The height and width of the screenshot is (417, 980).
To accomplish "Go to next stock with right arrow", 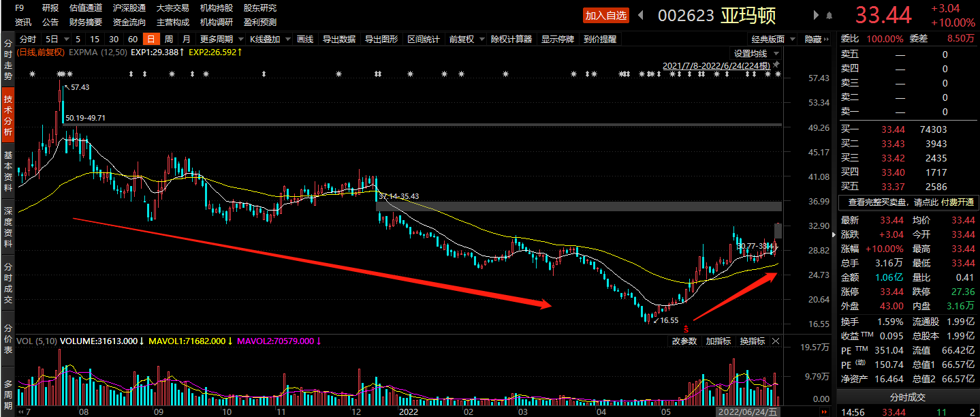I will 816,15.
